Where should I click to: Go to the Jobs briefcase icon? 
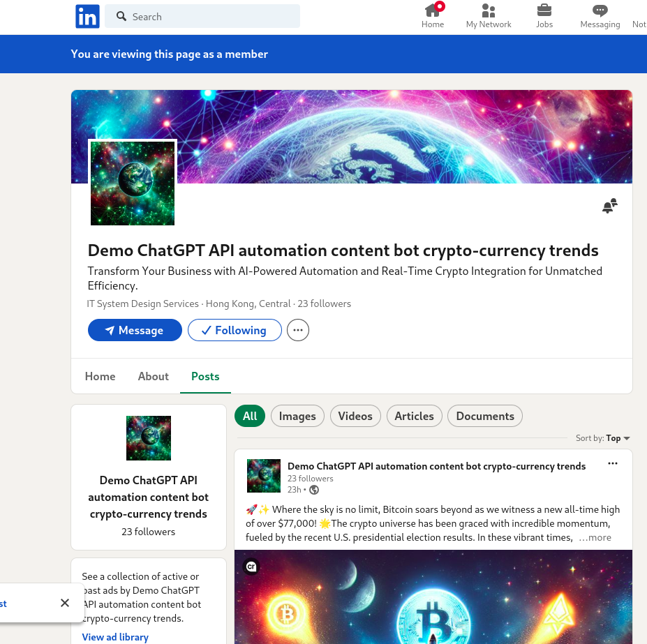click(544, 11)
